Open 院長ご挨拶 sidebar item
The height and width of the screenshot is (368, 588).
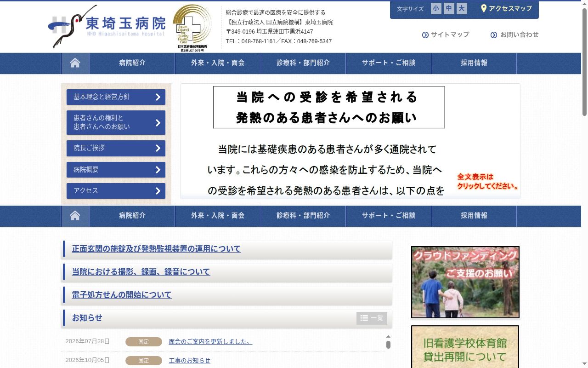(116, 148)
